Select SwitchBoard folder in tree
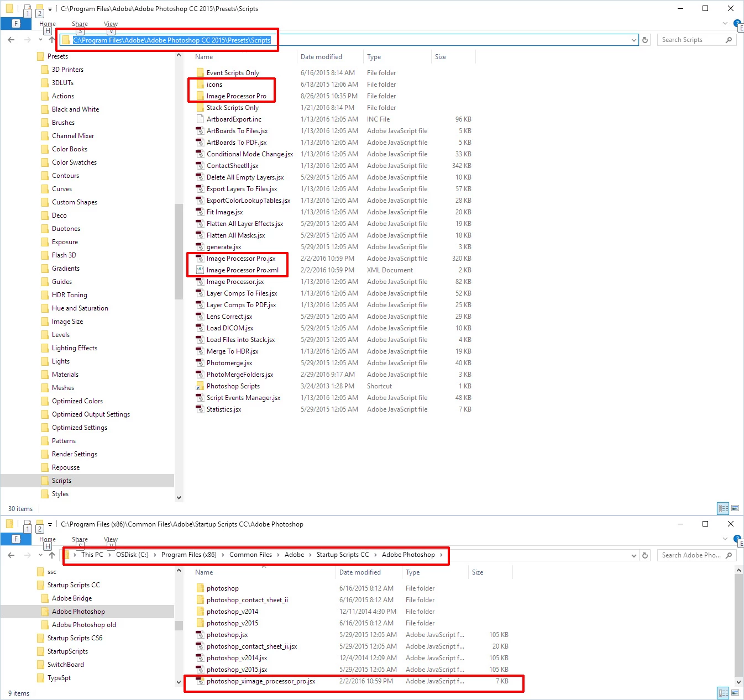 [x=65, y=665]
